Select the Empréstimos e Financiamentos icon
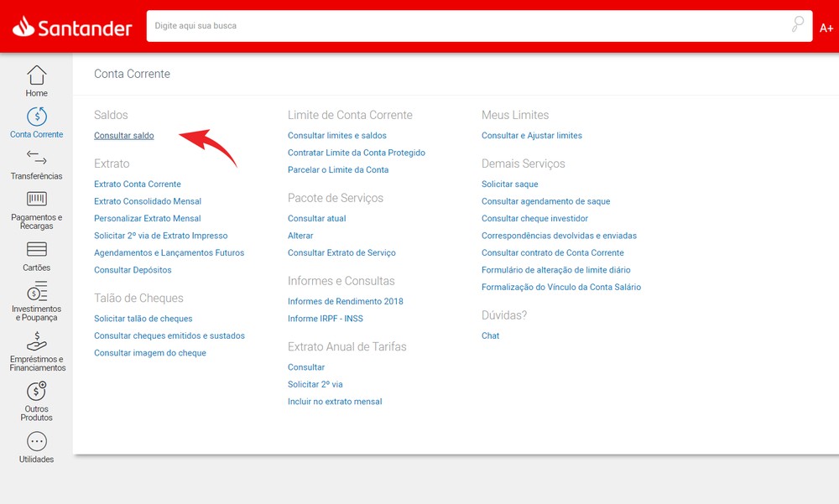 [36, 343]
